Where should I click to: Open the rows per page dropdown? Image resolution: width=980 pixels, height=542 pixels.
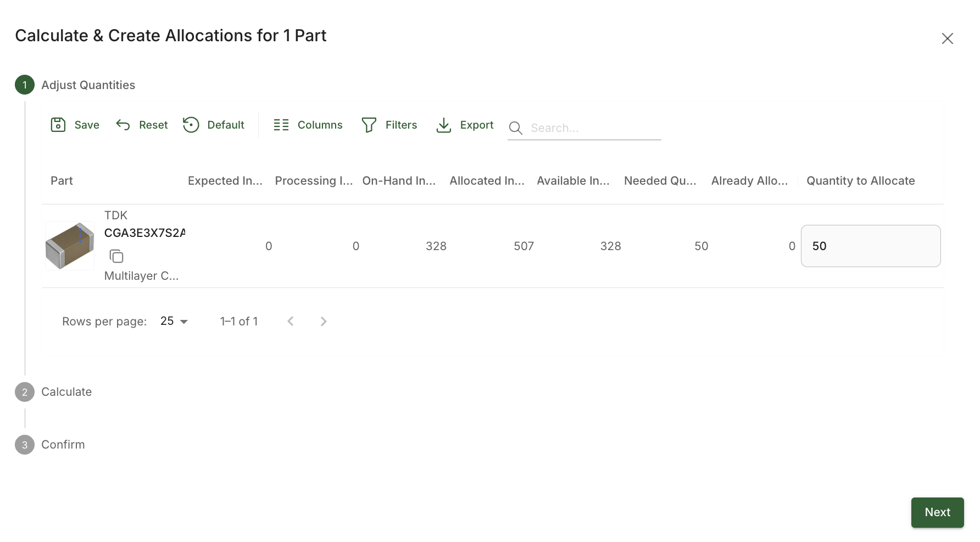tap(174, 321)
